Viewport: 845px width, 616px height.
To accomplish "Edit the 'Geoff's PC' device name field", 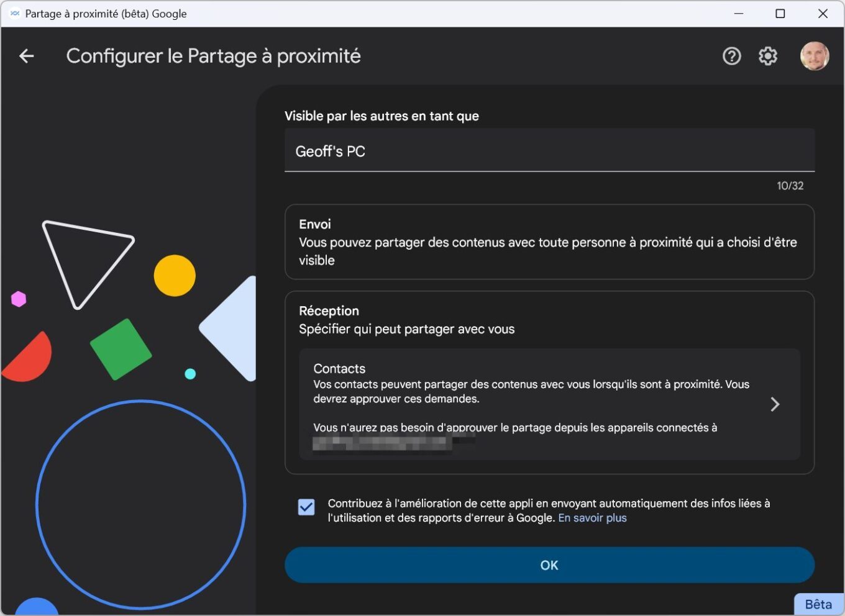I will pyautogui.click(x=549, y=150).
